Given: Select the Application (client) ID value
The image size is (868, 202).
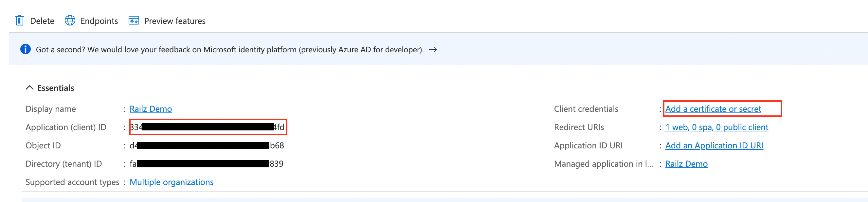Looking at the screenshot, I should pos(207,127).
